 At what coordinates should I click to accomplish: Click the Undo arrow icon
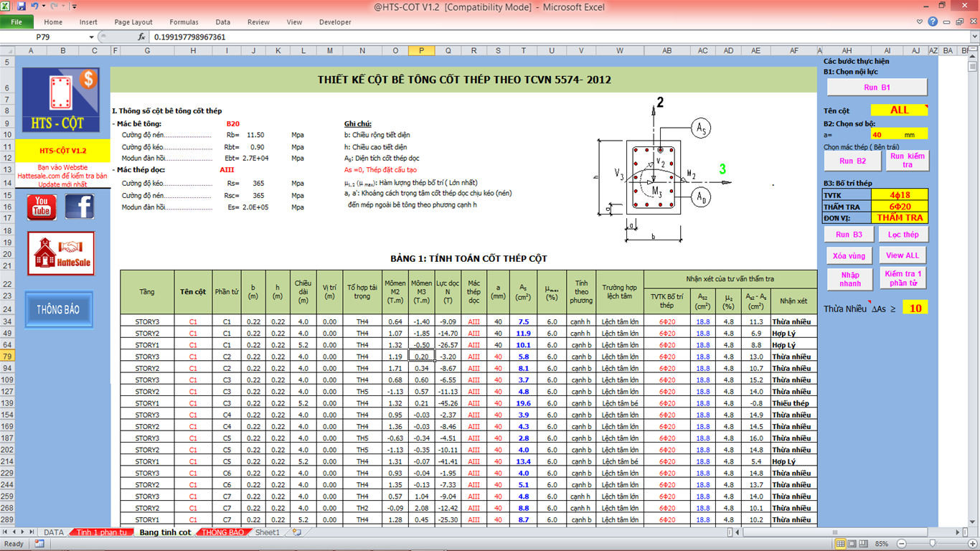[34, 6]
